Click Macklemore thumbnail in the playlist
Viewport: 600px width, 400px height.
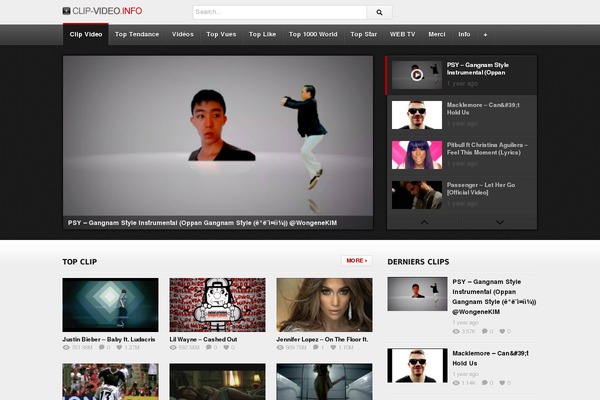[x=417, y=115]
